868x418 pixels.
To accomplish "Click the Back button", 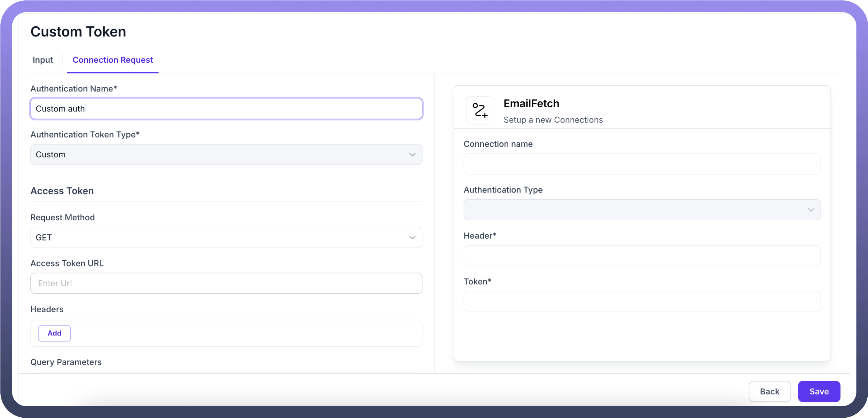I will 769,391.
